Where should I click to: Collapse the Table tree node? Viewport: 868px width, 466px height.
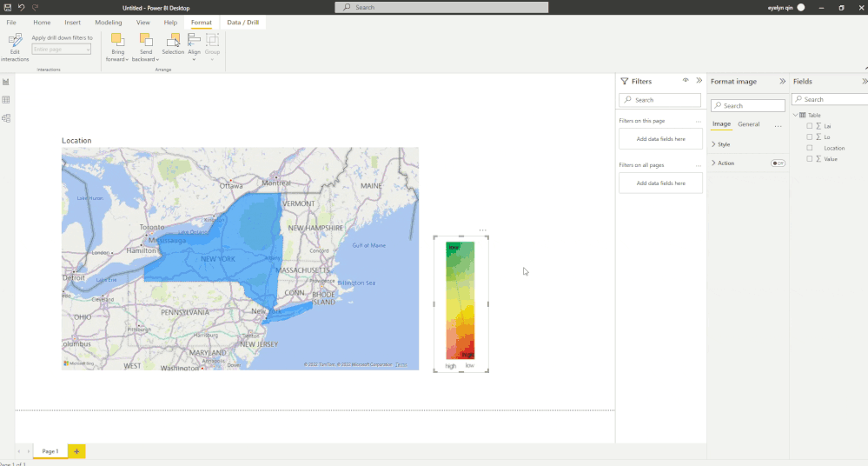click(796, 116)
